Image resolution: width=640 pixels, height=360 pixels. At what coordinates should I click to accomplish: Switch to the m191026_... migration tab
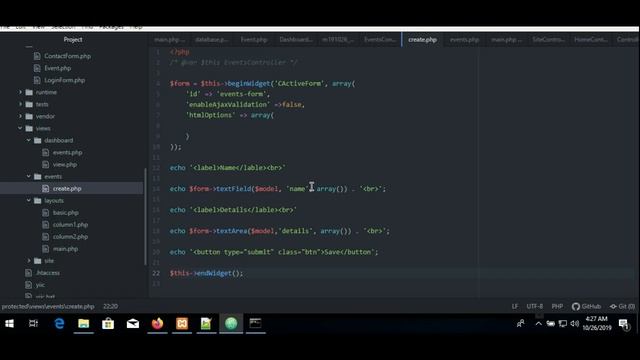338,40
